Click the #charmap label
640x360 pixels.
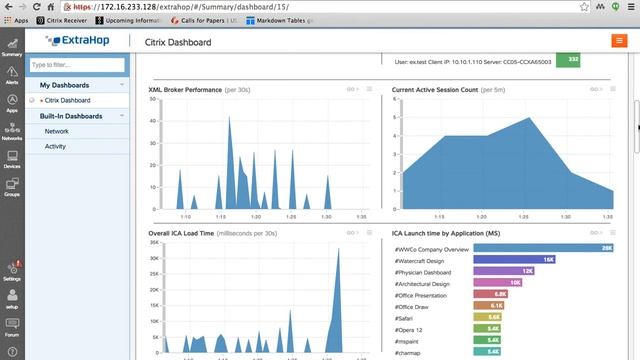pyautogui.click(x=407, y=353)
